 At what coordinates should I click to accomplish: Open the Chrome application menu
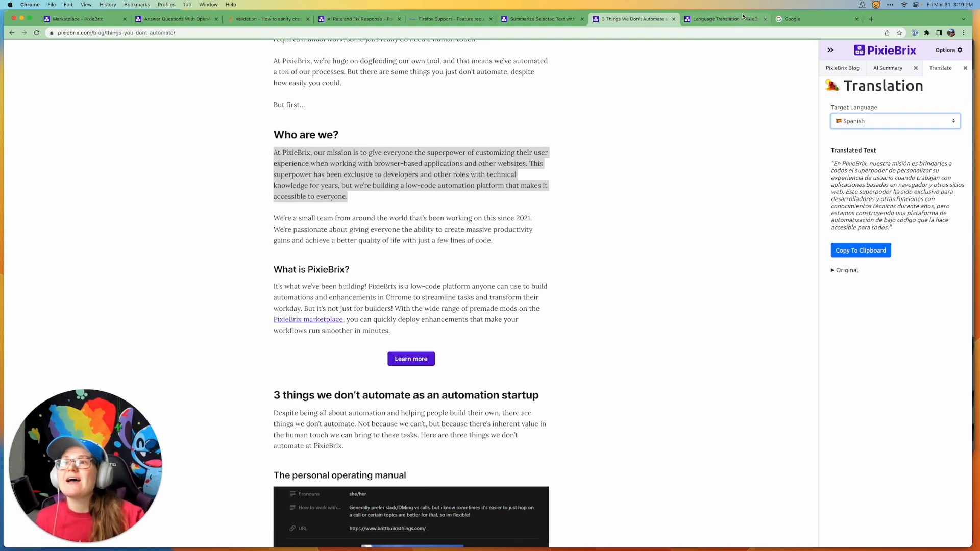(30, 5)
